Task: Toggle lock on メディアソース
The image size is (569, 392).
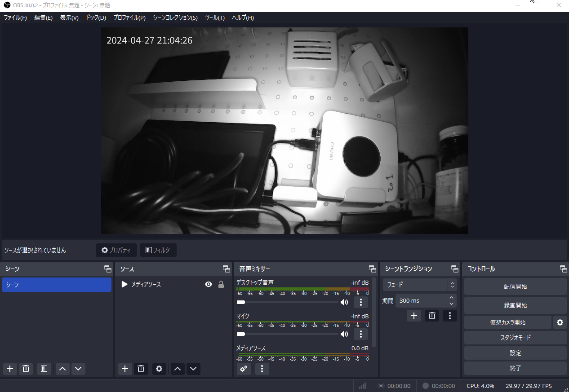Action: tap(221, 284)
